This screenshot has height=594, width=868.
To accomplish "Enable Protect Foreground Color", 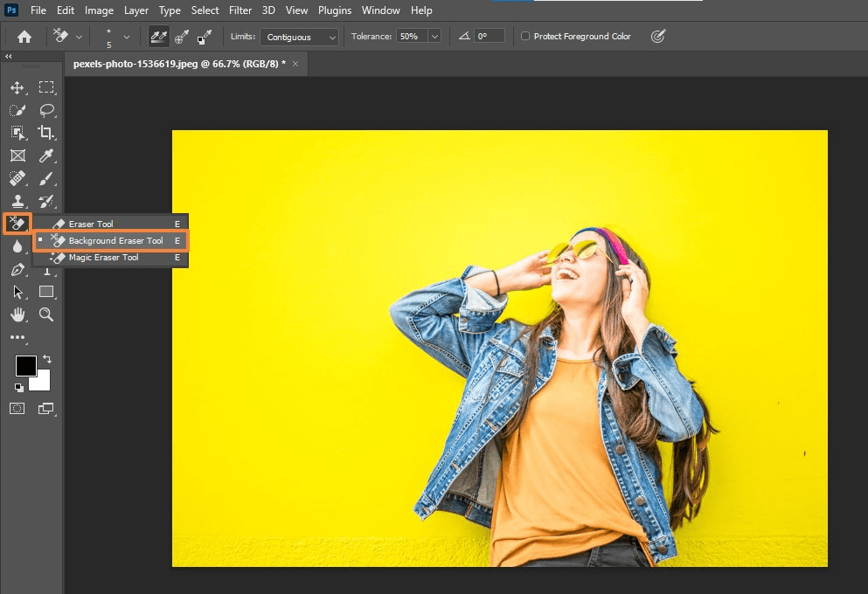I will tap(524, 36).
